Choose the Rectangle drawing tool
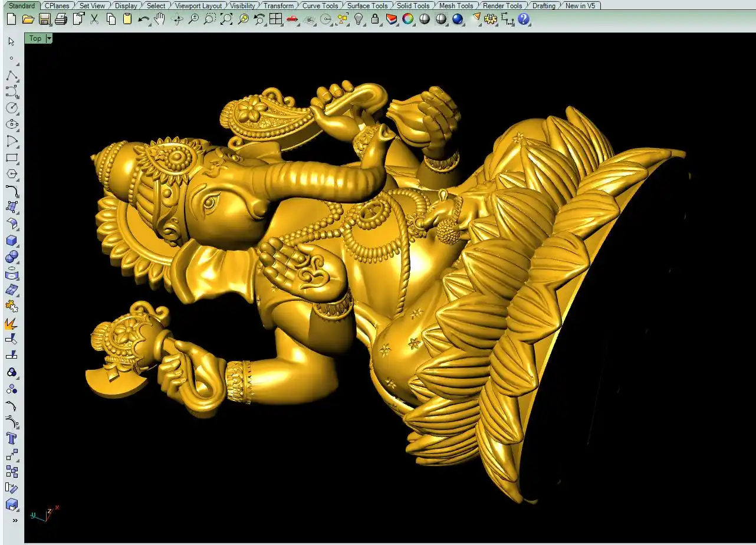 click(11, 158)
